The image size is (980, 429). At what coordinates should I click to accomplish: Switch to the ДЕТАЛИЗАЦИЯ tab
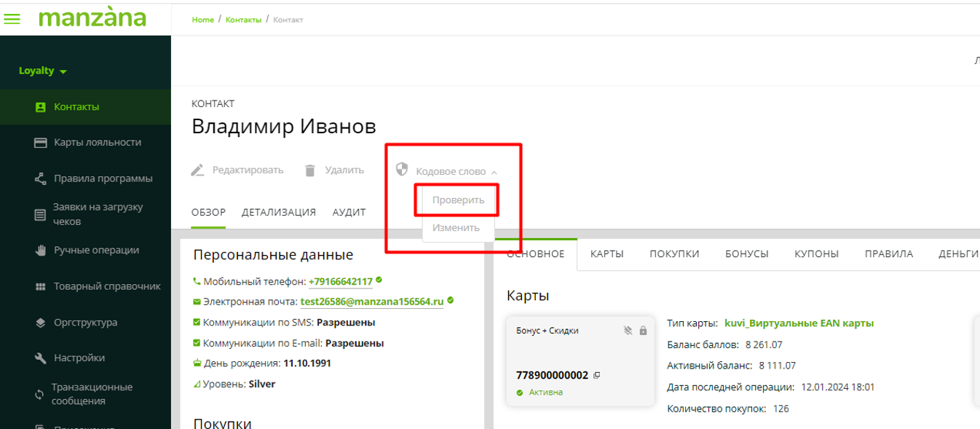[279, 213]
